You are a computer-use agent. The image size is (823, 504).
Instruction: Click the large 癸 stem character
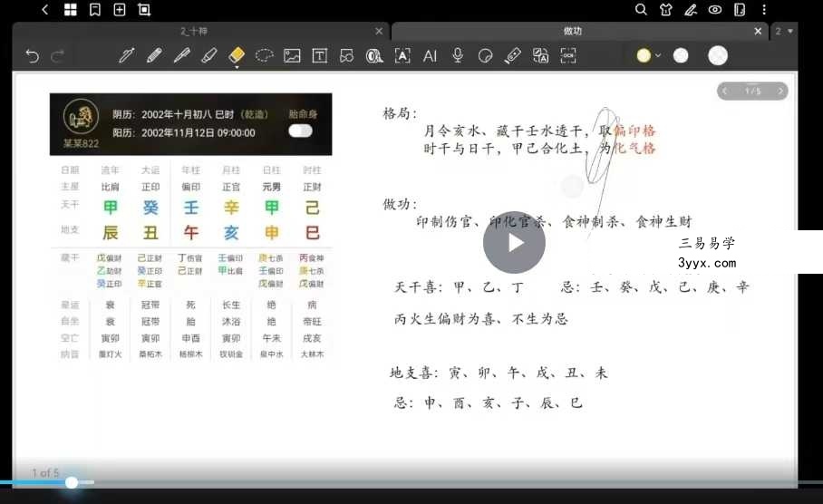click(150, 208)
